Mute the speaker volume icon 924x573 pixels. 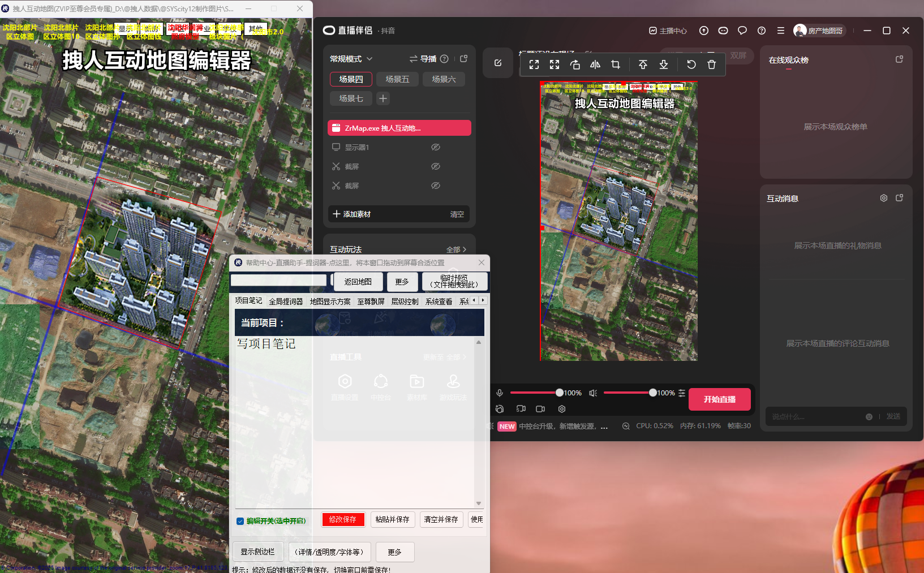(593, 393)
